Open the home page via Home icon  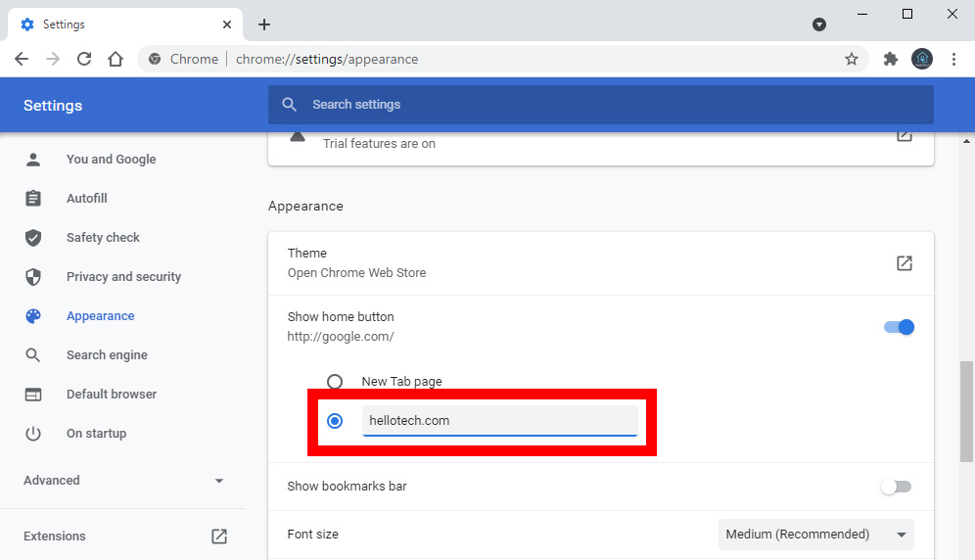point(116,59)
